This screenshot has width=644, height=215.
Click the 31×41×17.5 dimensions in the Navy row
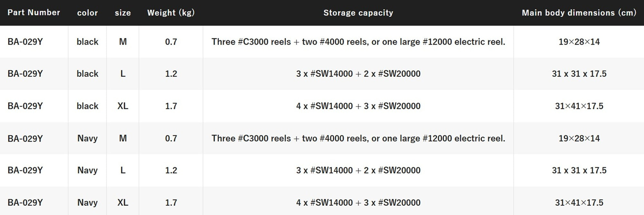pos(579,202)
